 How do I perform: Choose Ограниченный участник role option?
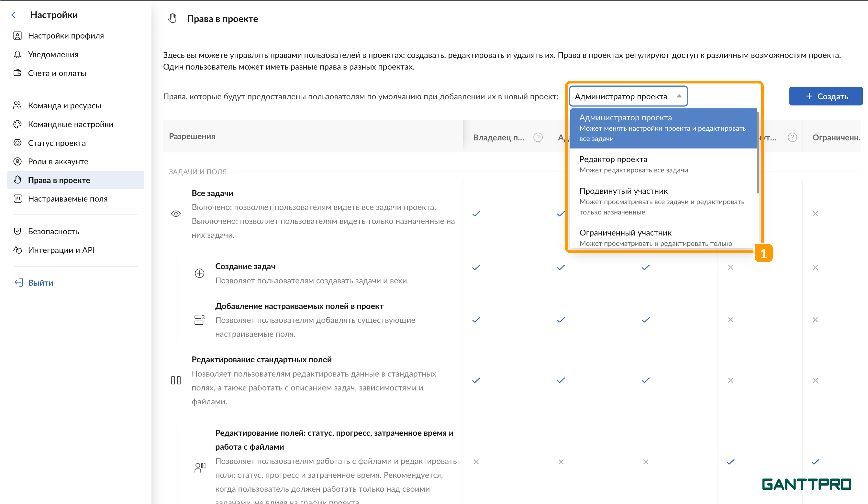(626, 232)
